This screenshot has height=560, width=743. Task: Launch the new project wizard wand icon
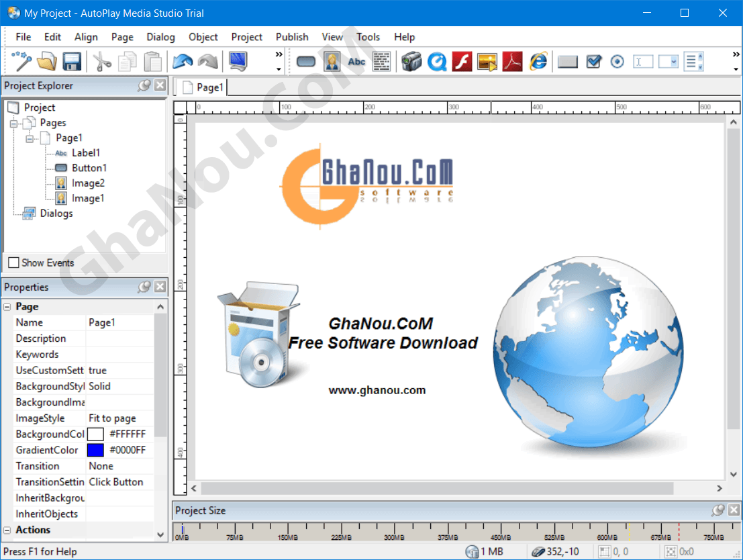pos(21,62)
